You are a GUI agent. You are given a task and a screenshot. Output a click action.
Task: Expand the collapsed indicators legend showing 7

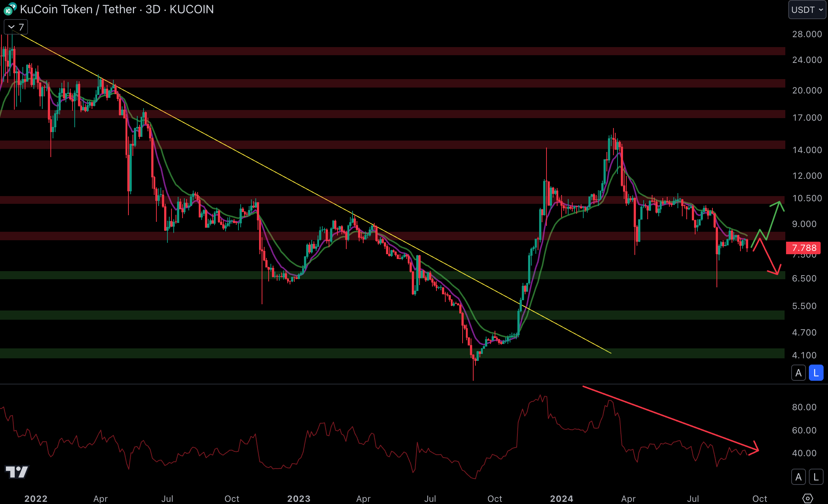click(16, 27)
